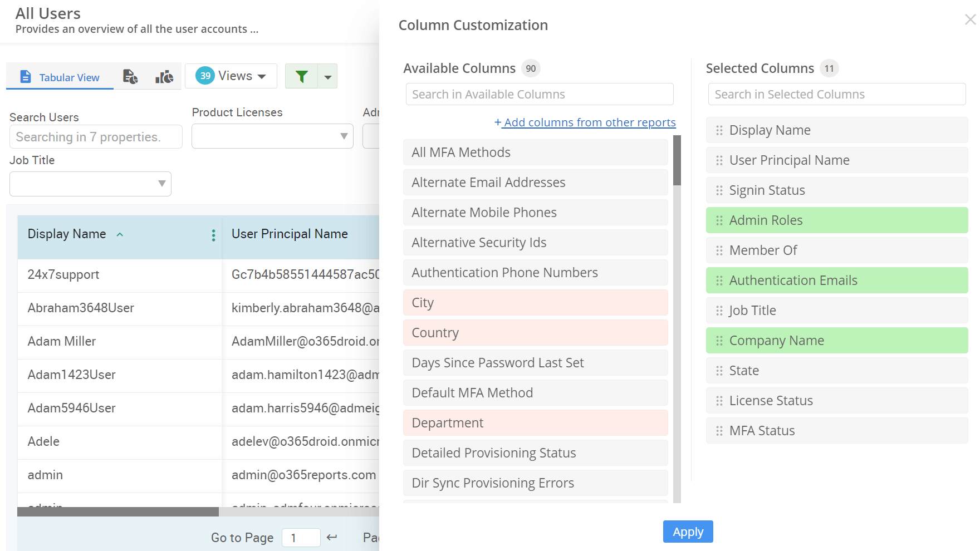The image size is (980, 551).
Task: Sort by Display Name using the arrow
Action: point(120,235)
